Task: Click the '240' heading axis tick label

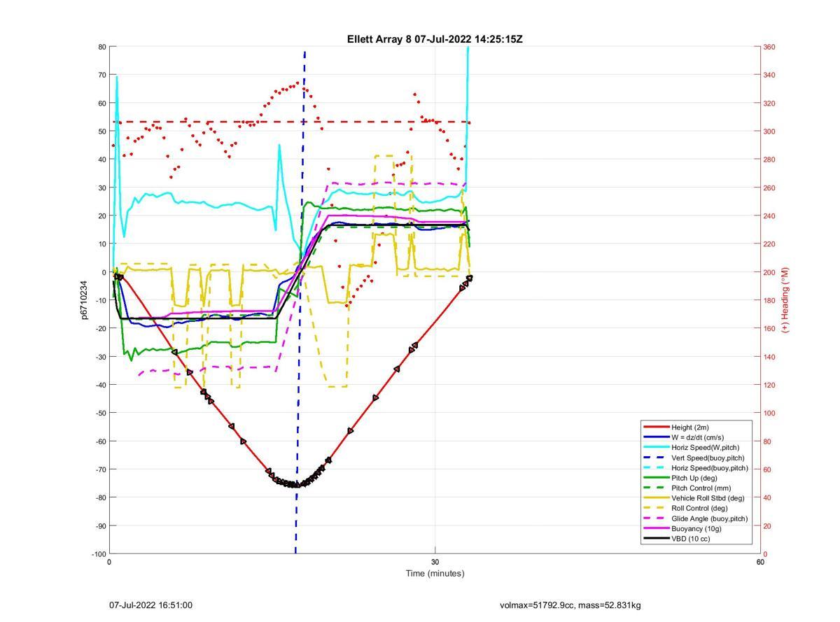Action: [769, 216]
